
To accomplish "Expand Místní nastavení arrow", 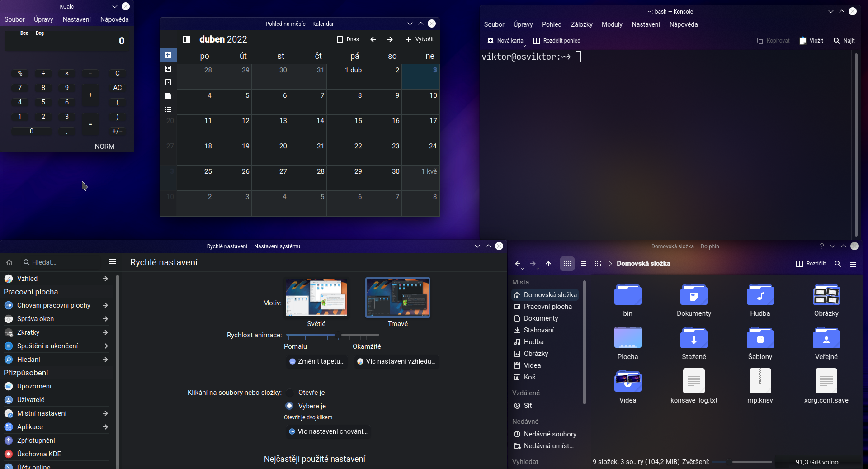I will 105,413.
